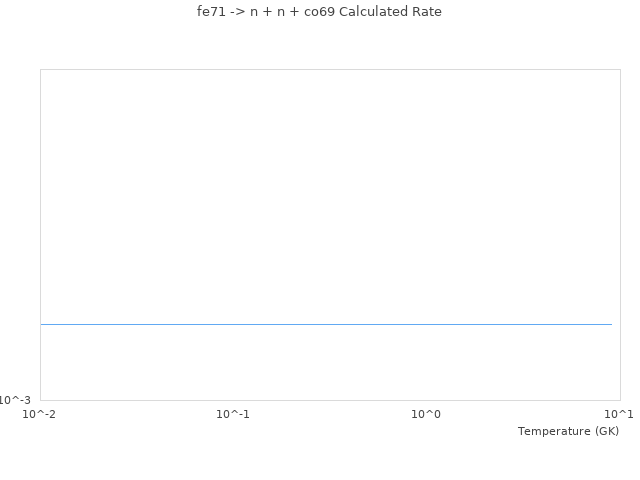Click the chart title text at top

(x=319, y=12)
